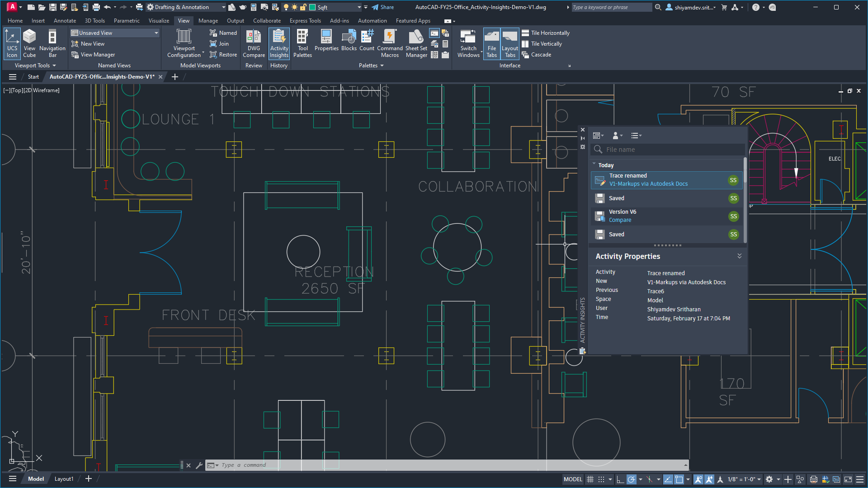Screen dimensions: 868x488
Task: Click Tile Horizontally button
Action: click(x=546, y=33)
